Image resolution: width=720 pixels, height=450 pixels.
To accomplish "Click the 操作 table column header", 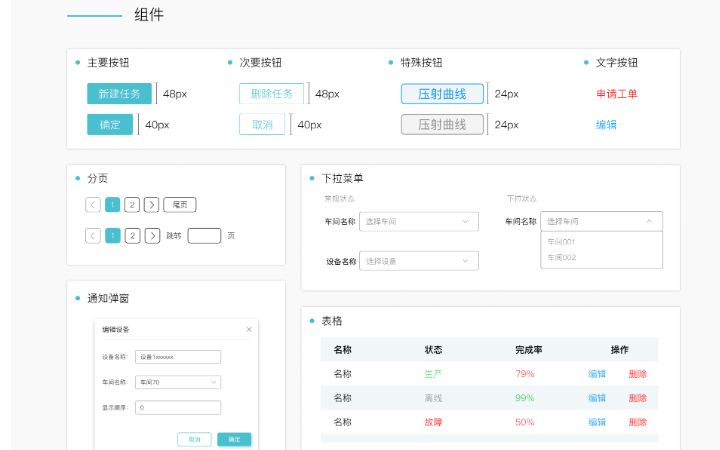I will click(619, 349).
